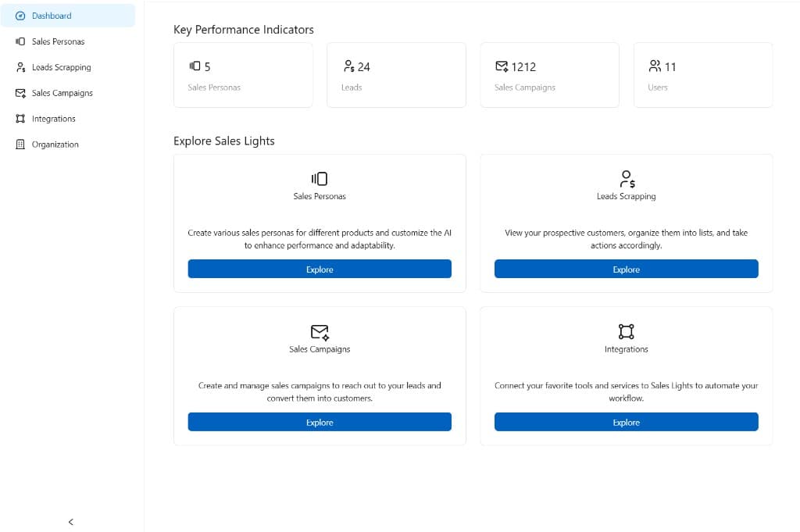Click the large Sales Campaigns envelope card icon

pos(320,332)
